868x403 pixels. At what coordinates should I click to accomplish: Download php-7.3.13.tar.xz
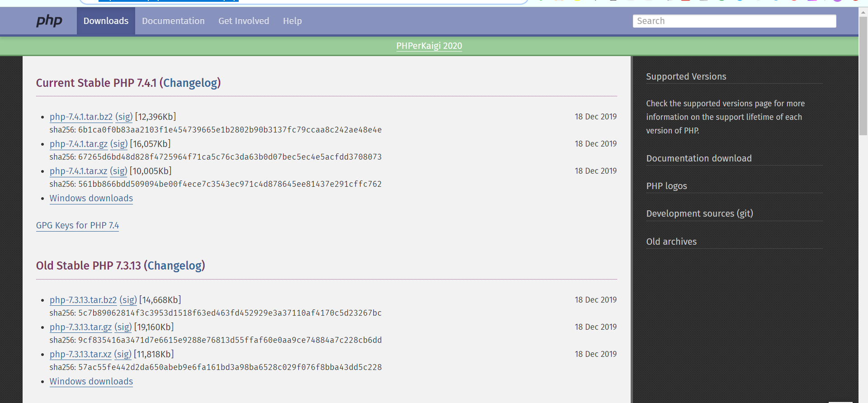click(80, 354)
